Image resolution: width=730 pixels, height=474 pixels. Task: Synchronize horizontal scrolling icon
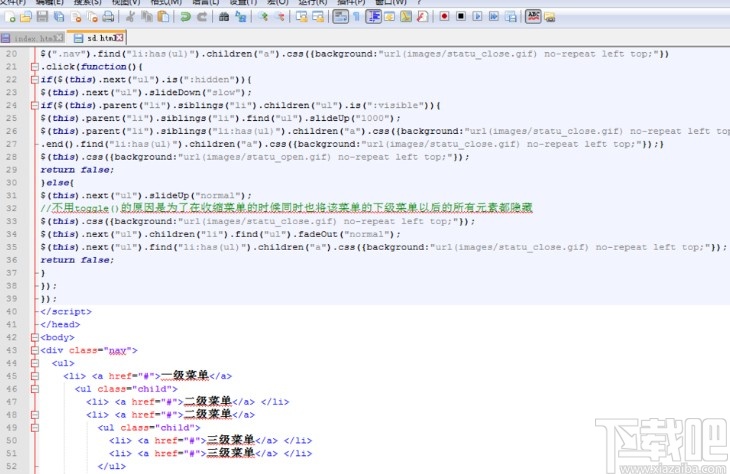pos(318,17)
